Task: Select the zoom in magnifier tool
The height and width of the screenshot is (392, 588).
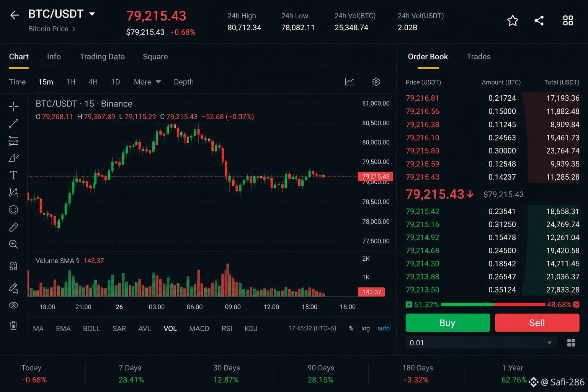Action: (x=13, y=244)
